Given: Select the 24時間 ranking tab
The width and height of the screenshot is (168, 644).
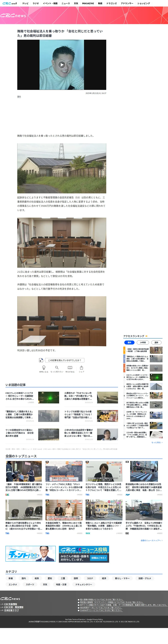Looking at the screenshot, I should pyautogui.click(x=143, y=343).
